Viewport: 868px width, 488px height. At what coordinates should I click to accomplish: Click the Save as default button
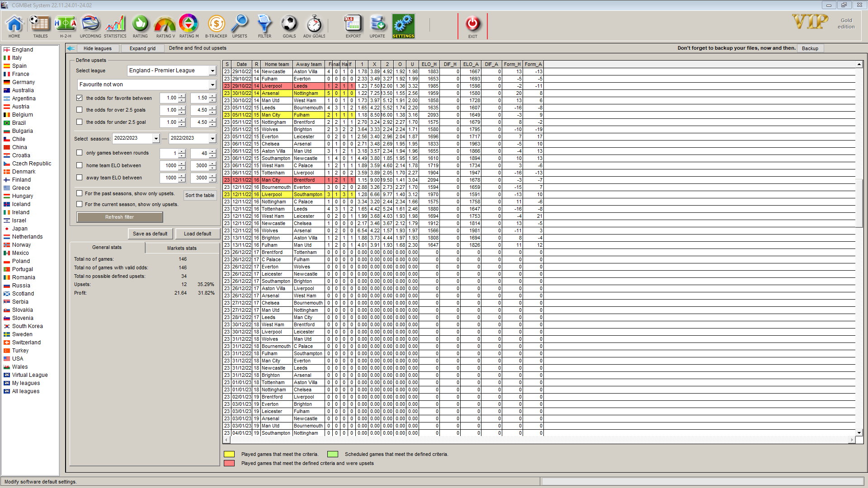150,234
